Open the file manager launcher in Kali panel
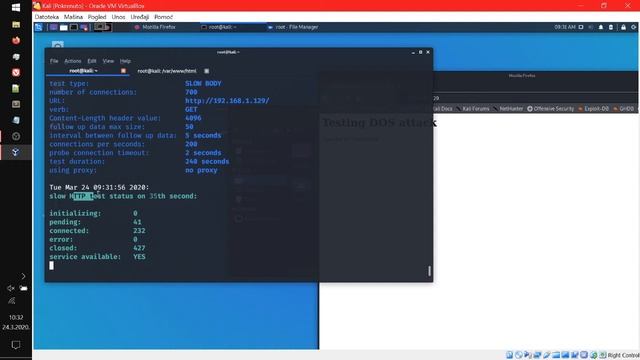 click(64, 27)
